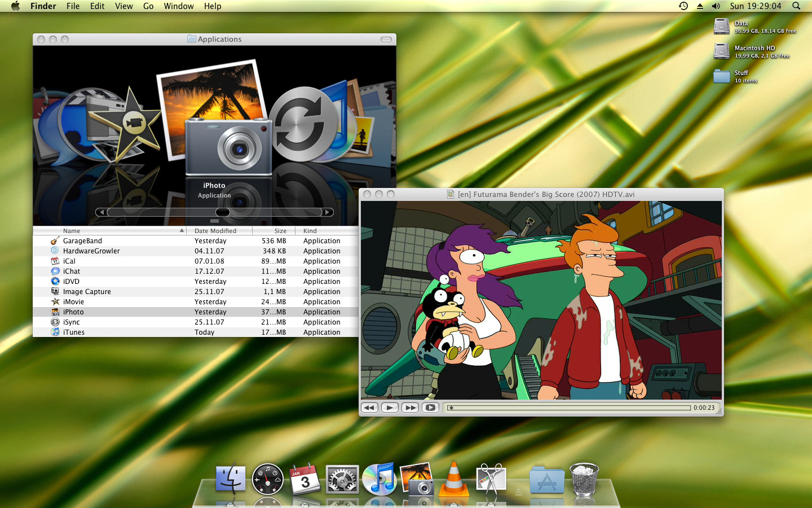The height and width of the screenshot is (508, 812).
Task: Click the fast-forward button in video player
Action: (x=410, y=408)
